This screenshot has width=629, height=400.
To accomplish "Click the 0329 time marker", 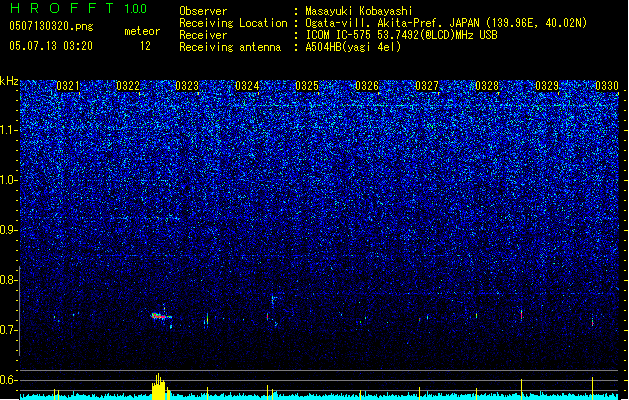I will [547, 86].
